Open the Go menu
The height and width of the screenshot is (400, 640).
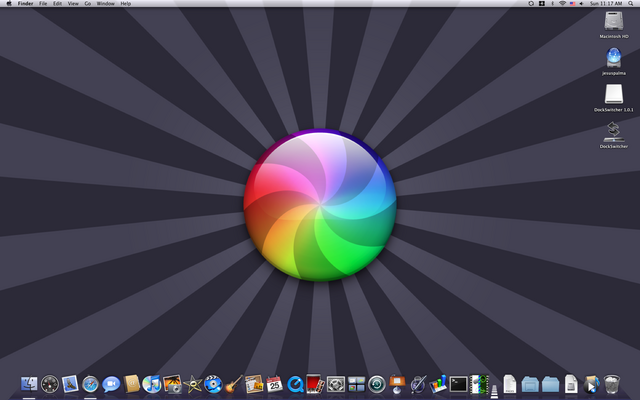point(88,3)
